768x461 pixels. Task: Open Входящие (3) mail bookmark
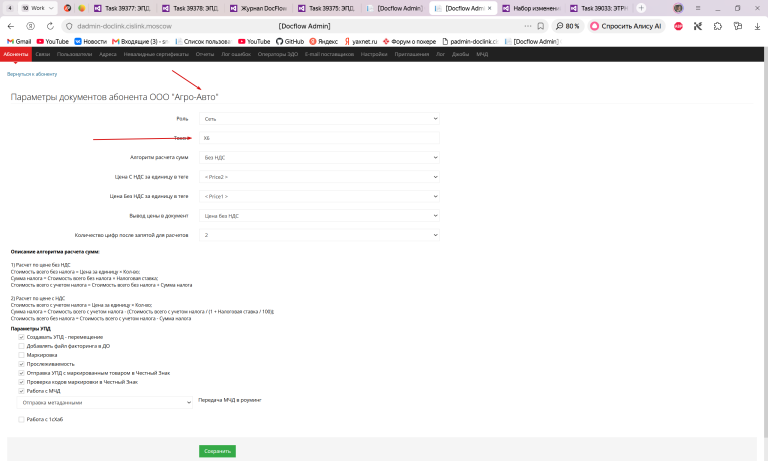140,42
